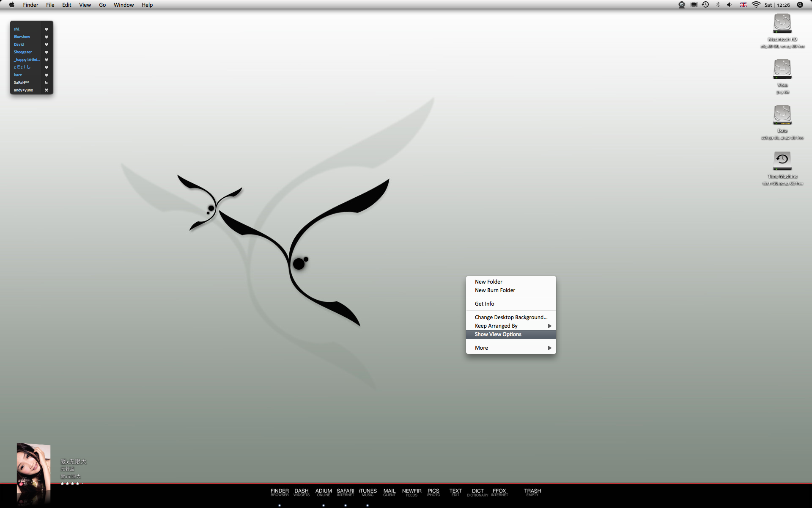Expand the More submenu arrow
Viewport: 812px width, 508px height.
(x=550, y=348)
